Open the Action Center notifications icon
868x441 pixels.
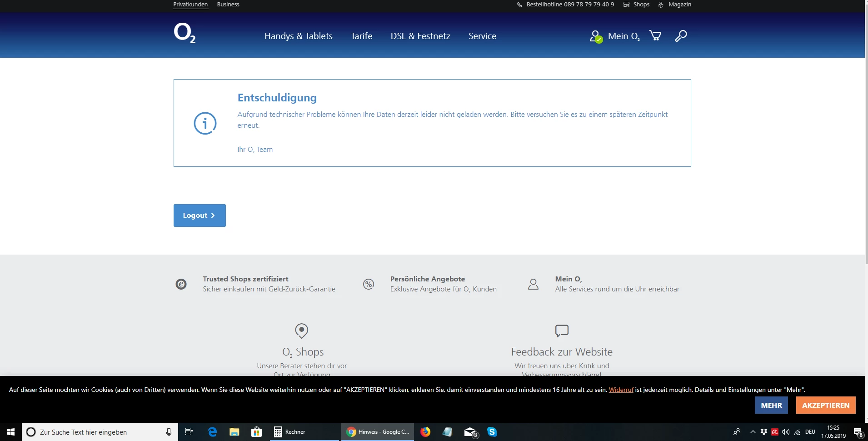858,432
